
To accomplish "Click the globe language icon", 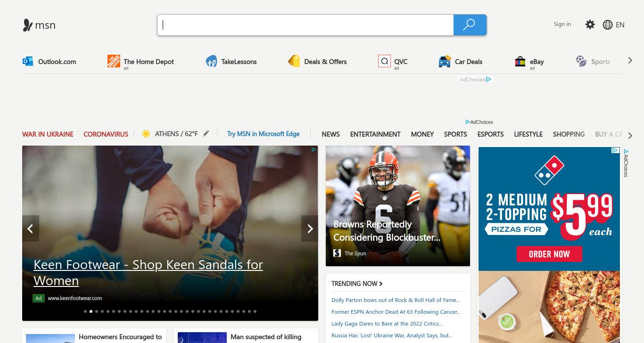I will tap(608, 25).
